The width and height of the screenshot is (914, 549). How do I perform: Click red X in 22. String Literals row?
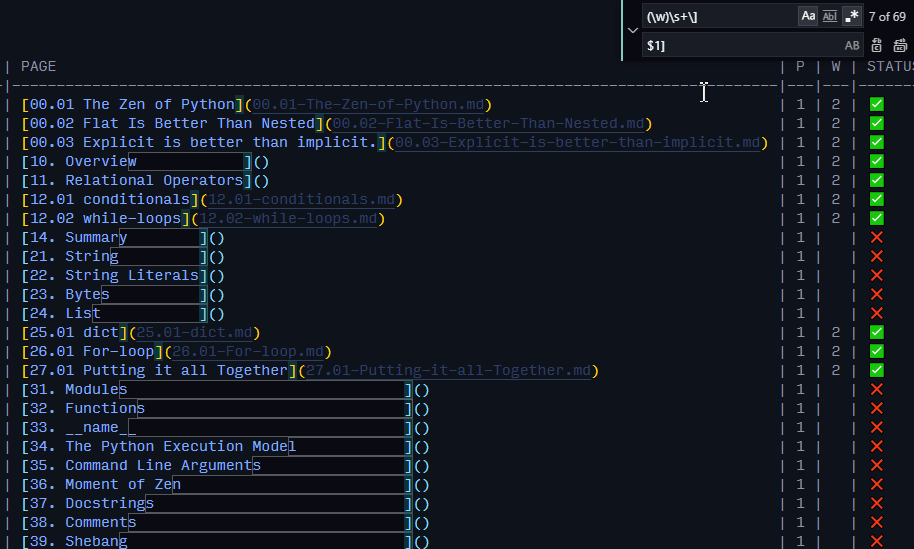[877, 276]
